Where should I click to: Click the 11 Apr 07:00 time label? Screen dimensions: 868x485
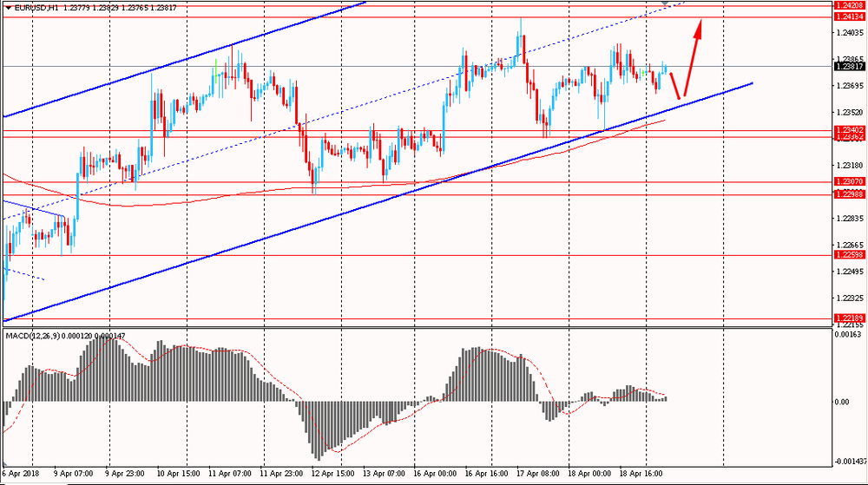click(230, 474)
